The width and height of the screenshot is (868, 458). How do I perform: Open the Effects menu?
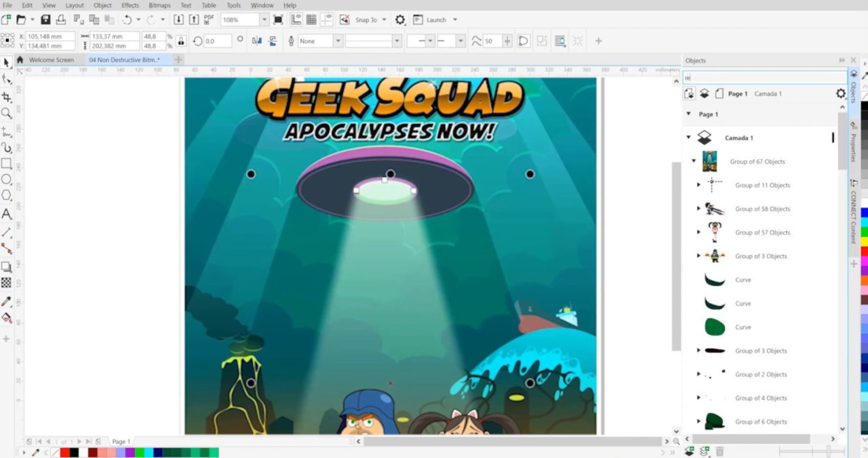click(x=130, y=5)
